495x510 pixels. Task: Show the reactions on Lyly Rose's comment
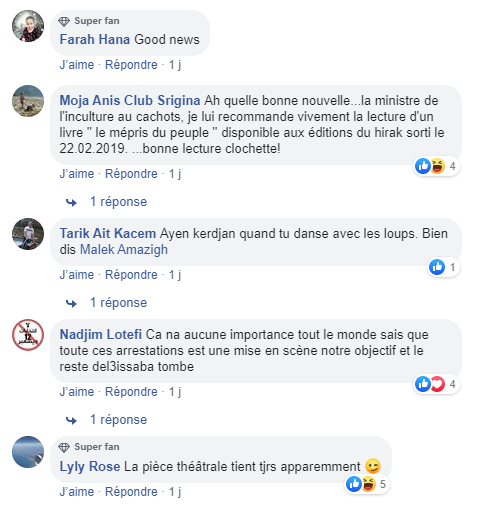(x=367, y=484)
